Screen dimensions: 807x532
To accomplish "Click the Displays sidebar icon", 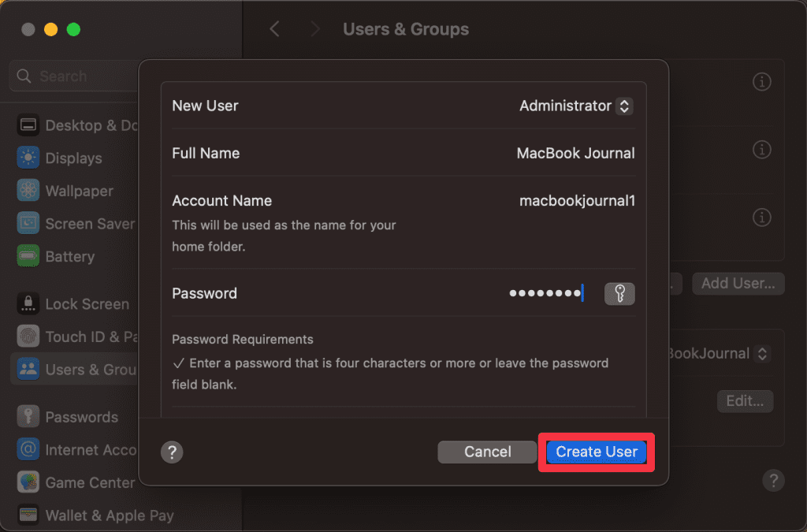I will pyautogui.click(x=28, y=158).
